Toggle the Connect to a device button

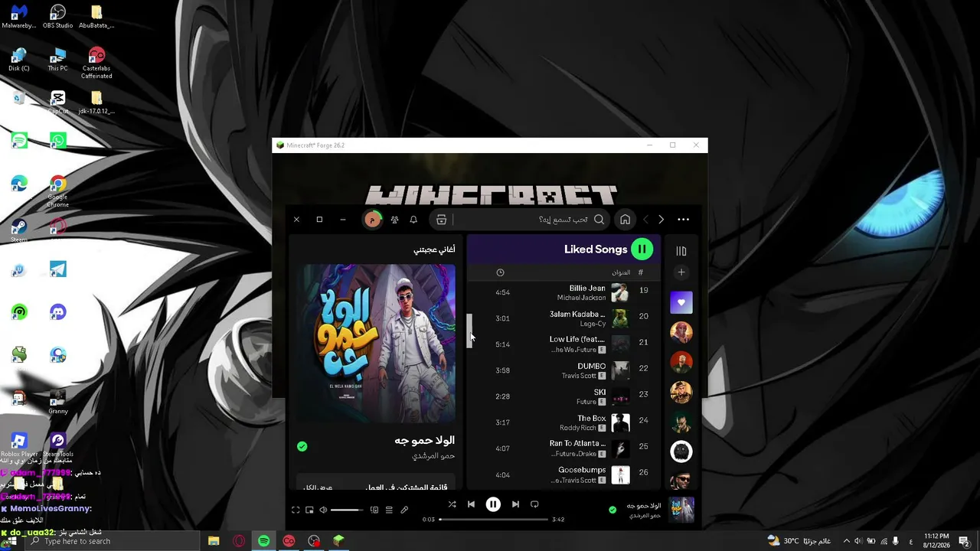pos(374,510)
